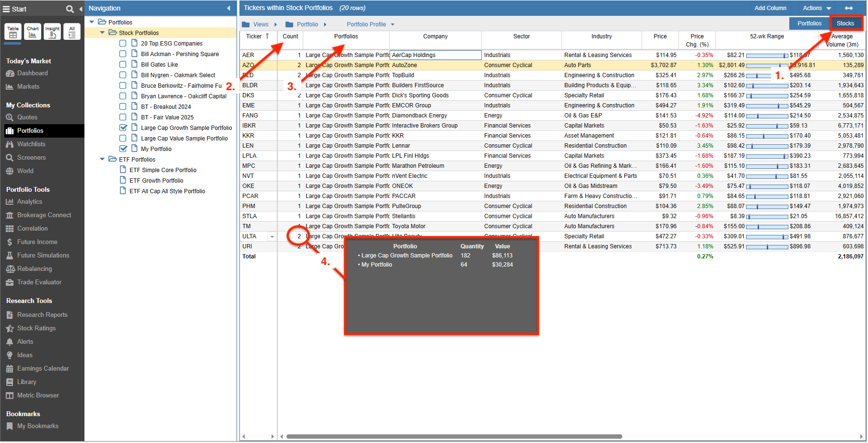Click the panel width toggle arrows icon
The height and width of the screenshot is (443, 868).
(849, 8)
